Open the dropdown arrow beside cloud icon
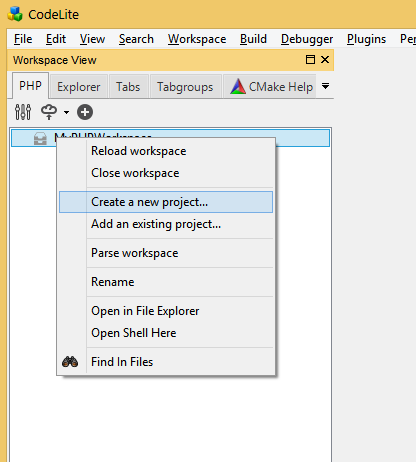 pyautogui.click(x=66, y=112)
